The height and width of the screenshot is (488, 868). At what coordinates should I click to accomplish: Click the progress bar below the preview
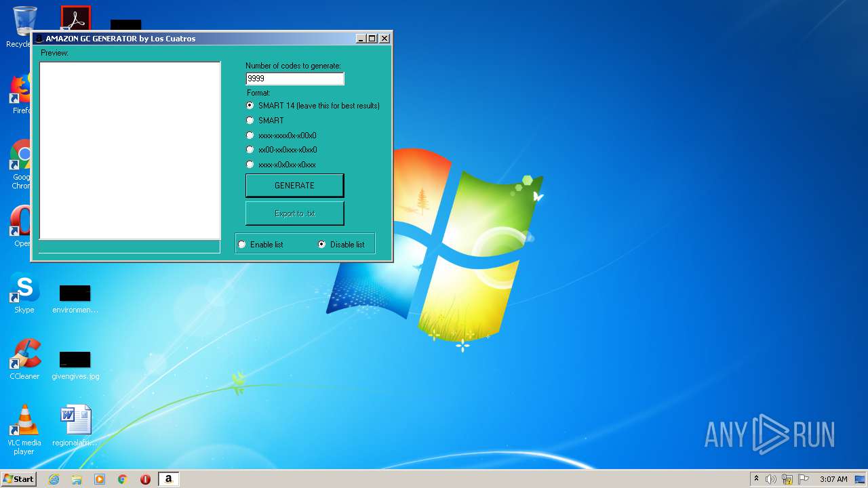130,247
